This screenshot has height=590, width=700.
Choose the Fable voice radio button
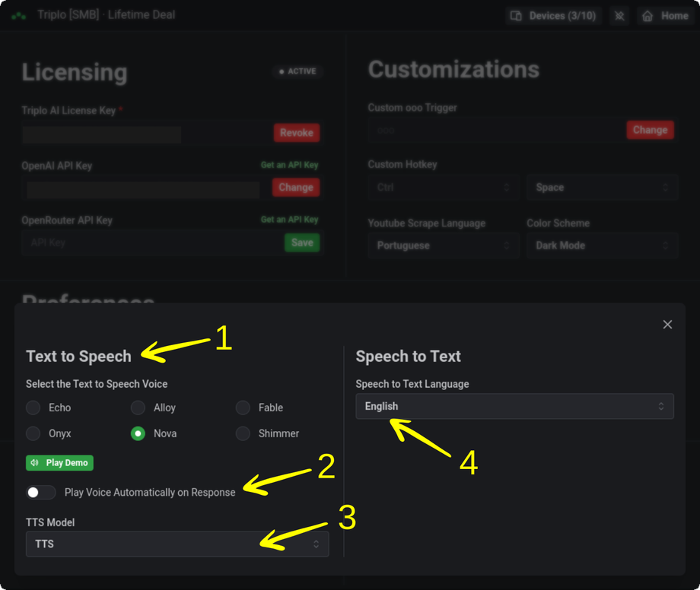coord(243,408)
